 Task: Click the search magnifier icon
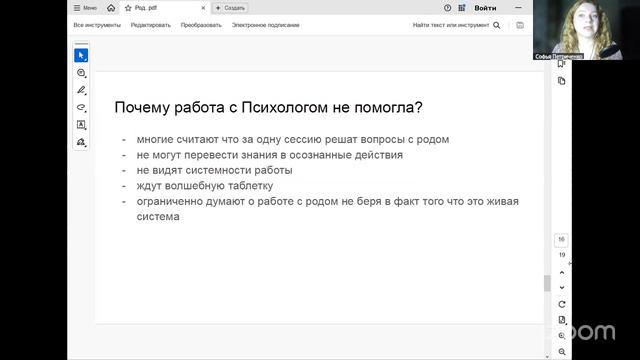coord(497,25)
